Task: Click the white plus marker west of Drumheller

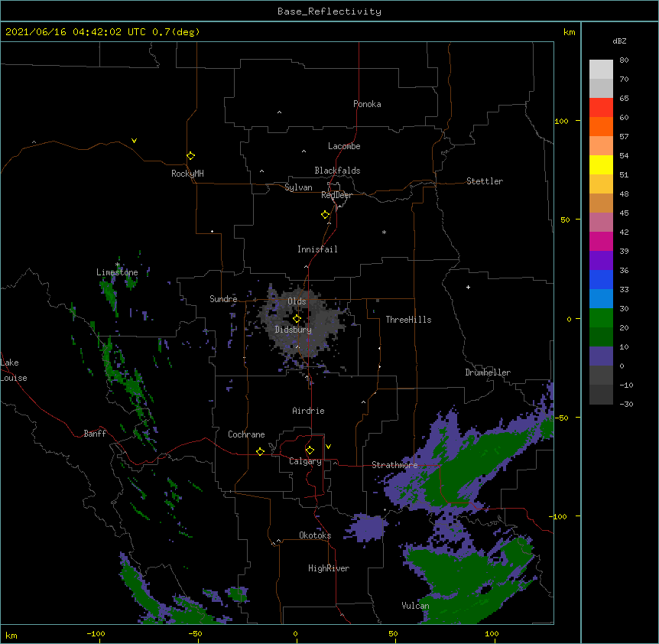Action: (x=468, y=287)
